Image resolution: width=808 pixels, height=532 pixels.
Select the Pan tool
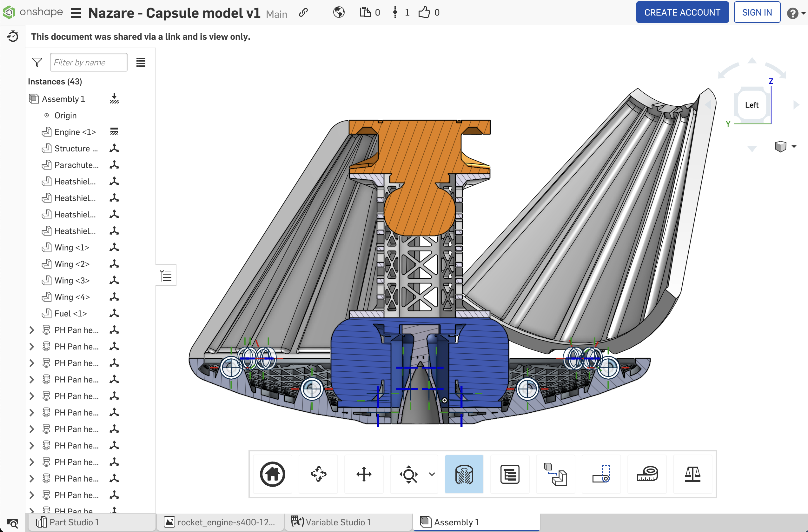click(x=364, y=474)
